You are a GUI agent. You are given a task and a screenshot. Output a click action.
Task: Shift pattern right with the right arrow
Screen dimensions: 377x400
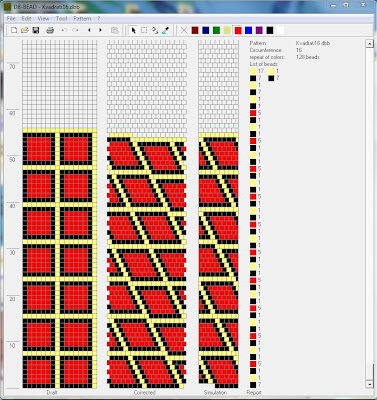pyautogui.click(x=100, y=30)
